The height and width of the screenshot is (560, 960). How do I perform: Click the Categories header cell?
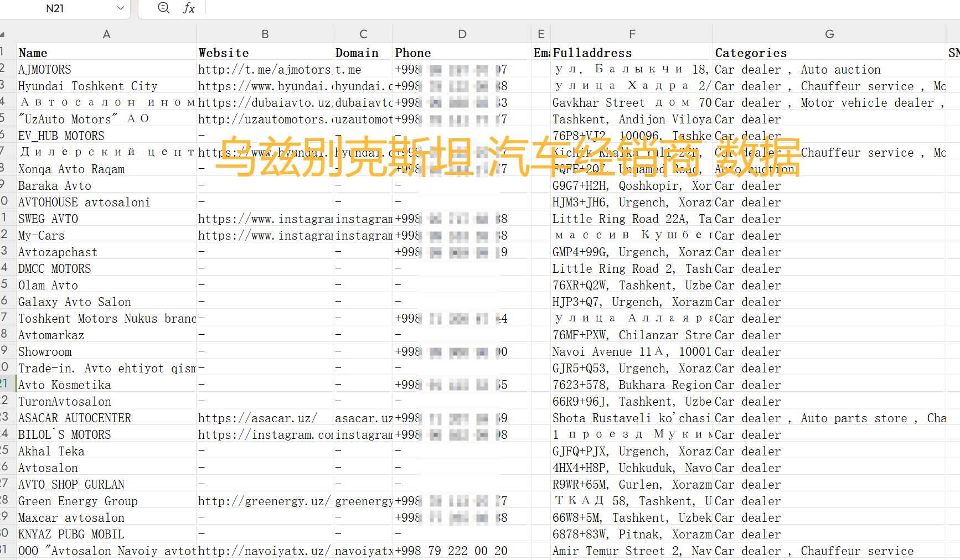[829, 53]
